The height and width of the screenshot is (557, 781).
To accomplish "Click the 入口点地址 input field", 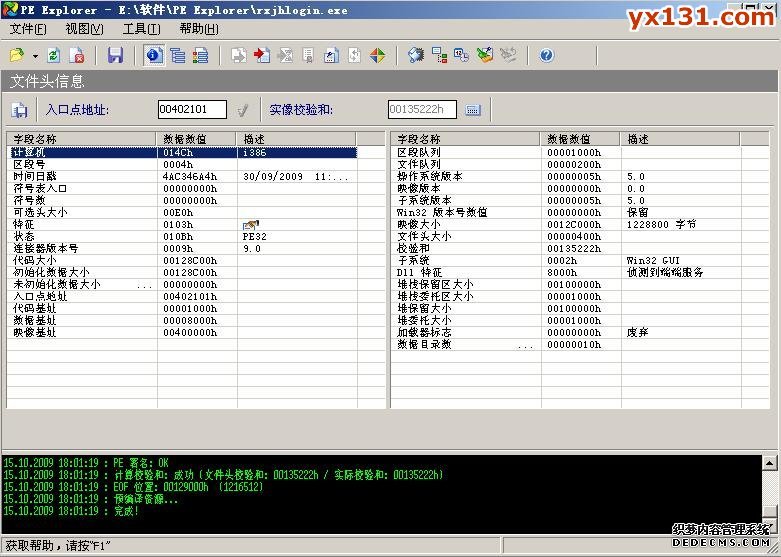I will (x=191, y=110).
